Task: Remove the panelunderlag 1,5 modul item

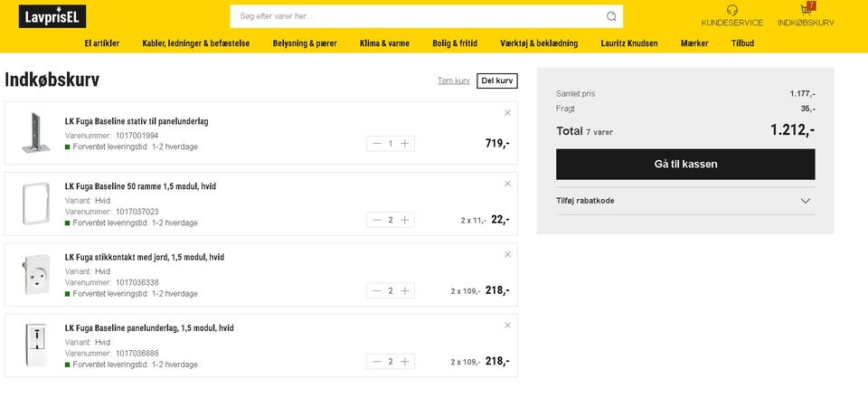Action: (507, 325)
